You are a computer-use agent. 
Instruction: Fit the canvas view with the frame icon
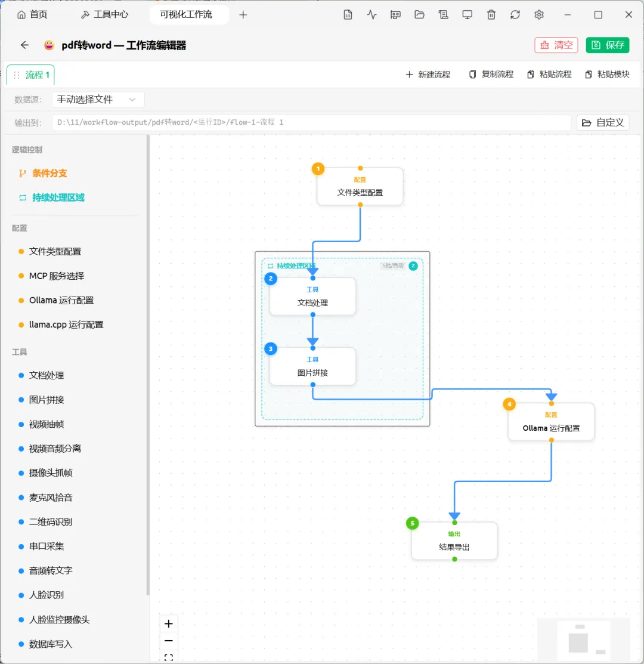pos(168,657)
